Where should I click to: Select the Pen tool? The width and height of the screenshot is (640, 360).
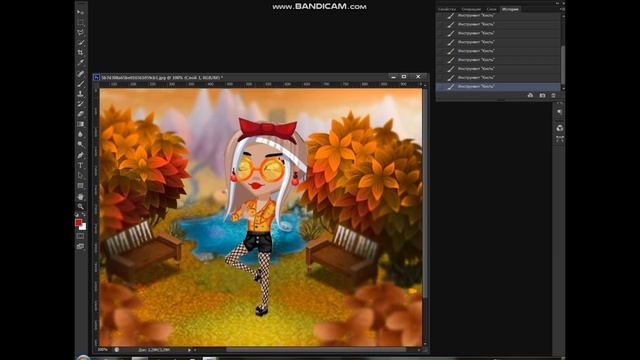pos(80,156)
